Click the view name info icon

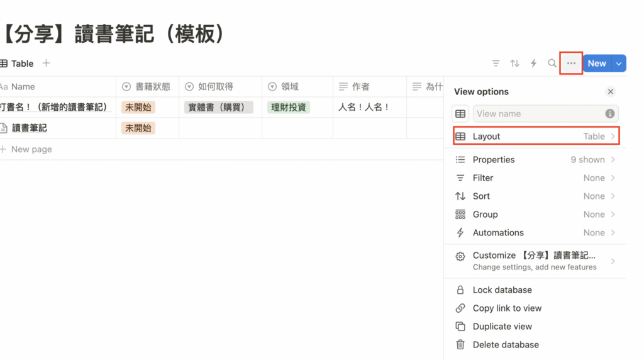click(609, 114)
